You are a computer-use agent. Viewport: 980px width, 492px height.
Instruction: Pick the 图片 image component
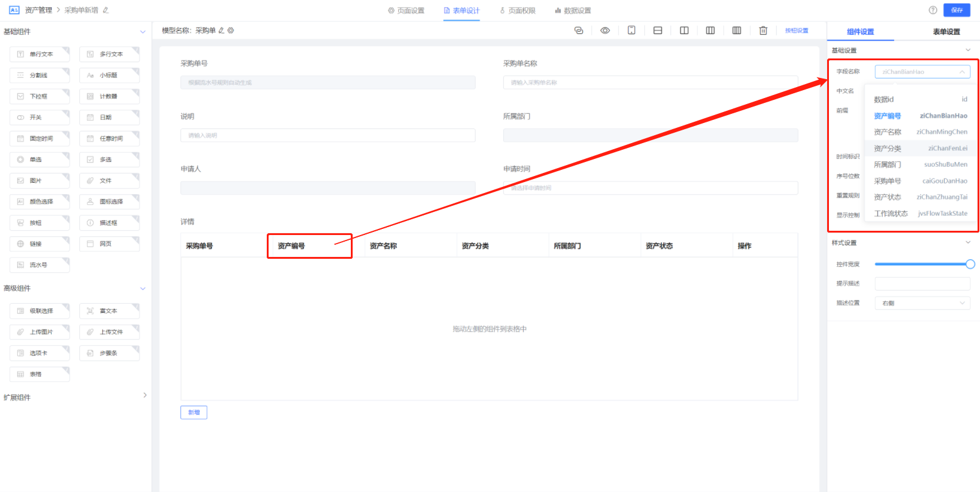[x=40, y=181]
